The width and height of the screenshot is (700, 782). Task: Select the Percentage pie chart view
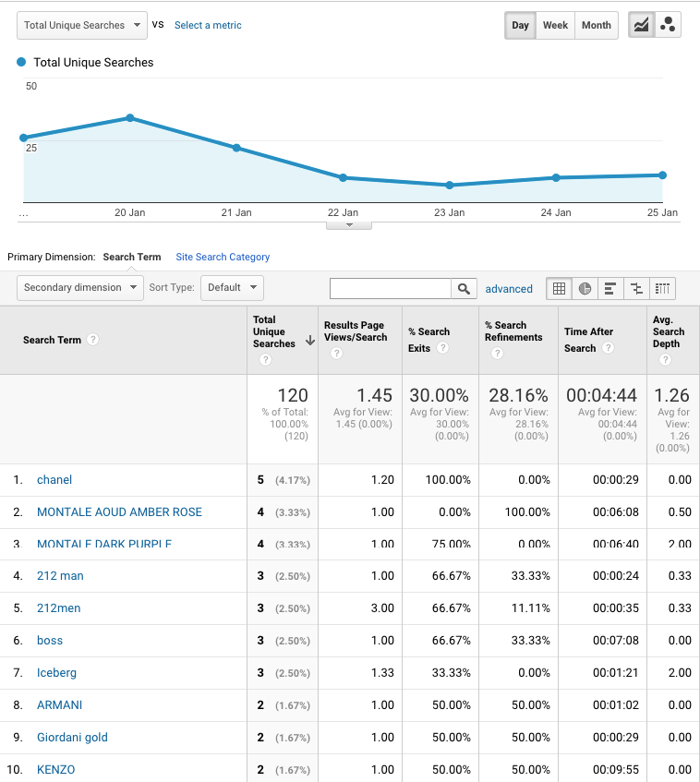click(585, 289)
